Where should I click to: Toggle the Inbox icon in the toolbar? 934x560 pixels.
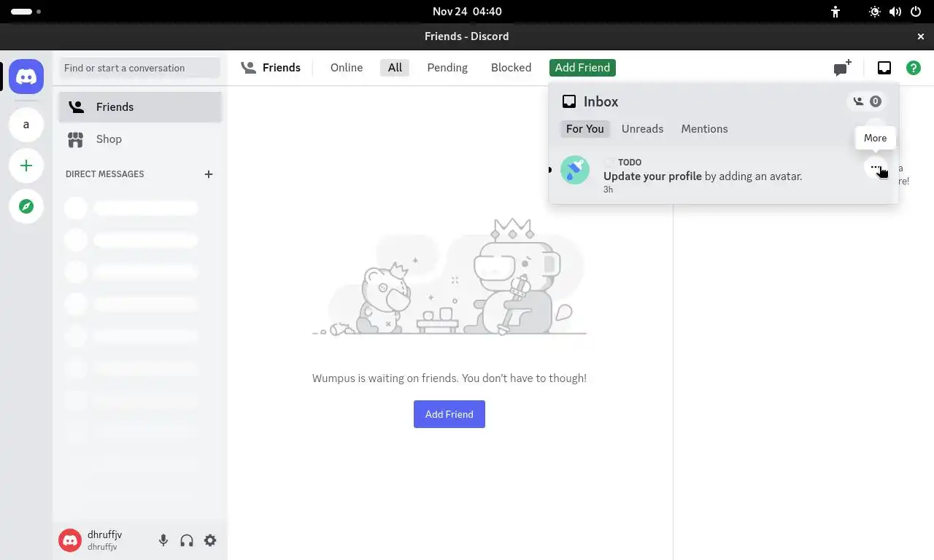pos(884,68)
